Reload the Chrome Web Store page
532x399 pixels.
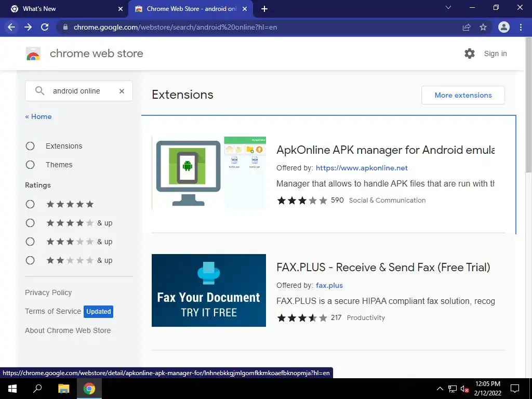45,27
